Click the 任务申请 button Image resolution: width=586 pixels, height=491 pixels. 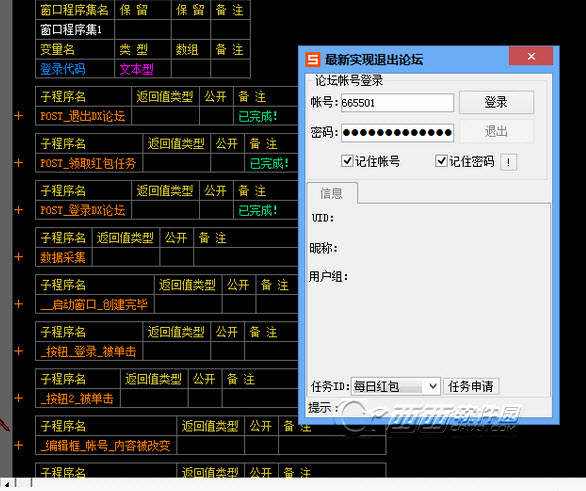[471, 386]
